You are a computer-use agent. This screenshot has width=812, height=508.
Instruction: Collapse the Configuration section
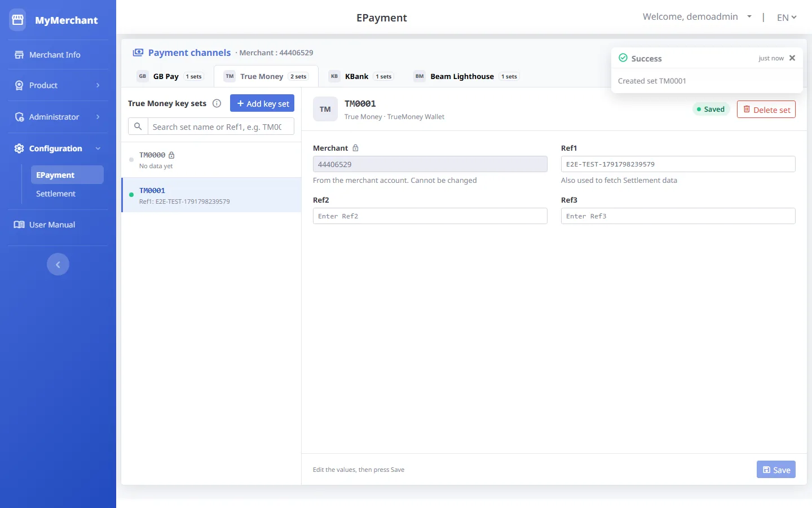coord(58,148)
